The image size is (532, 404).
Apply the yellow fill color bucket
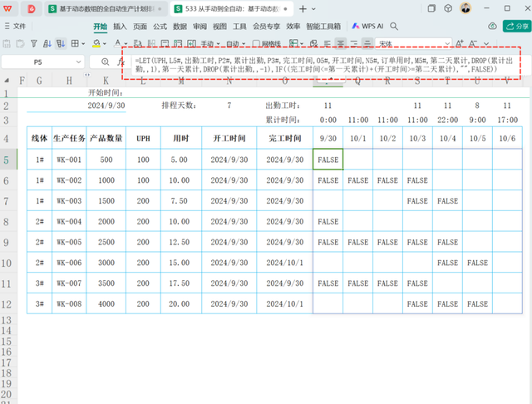click(x=96, y=43)
